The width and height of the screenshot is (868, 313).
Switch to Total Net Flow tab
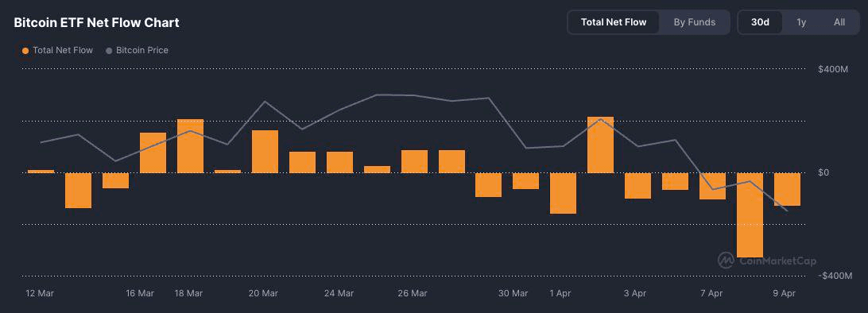point(614,22)
